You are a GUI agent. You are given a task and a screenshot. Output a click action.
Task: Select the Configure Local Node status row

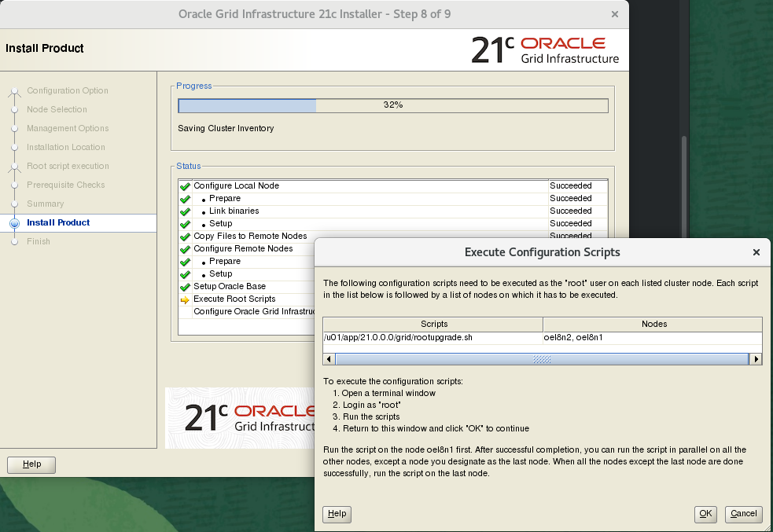tap(393, 185)
